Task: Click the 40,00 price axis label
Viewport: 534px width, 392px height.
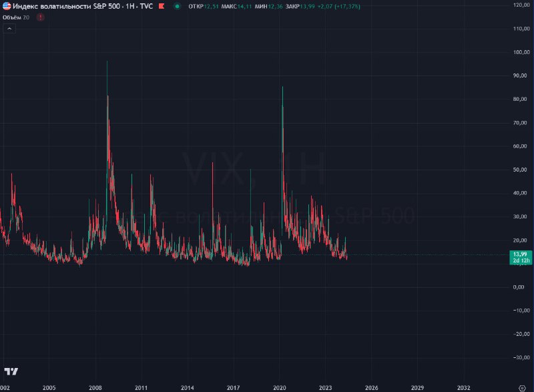Action: (520, 193)
